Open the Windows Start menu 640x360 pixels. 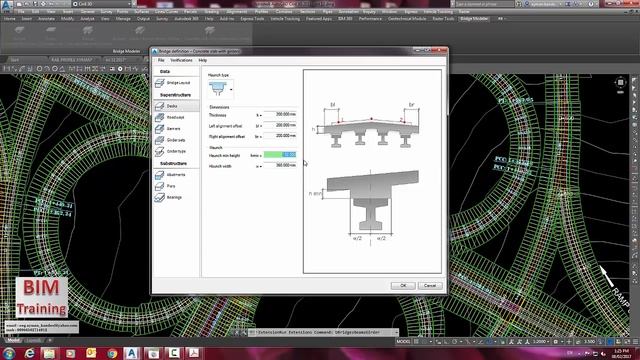[9, 353]
